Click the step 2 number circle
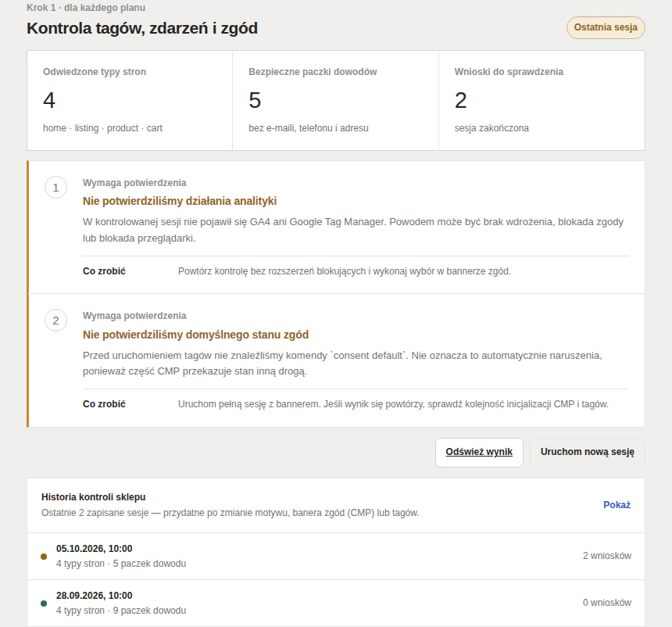This screenshot has width=672, height=627. pos(55,321)
